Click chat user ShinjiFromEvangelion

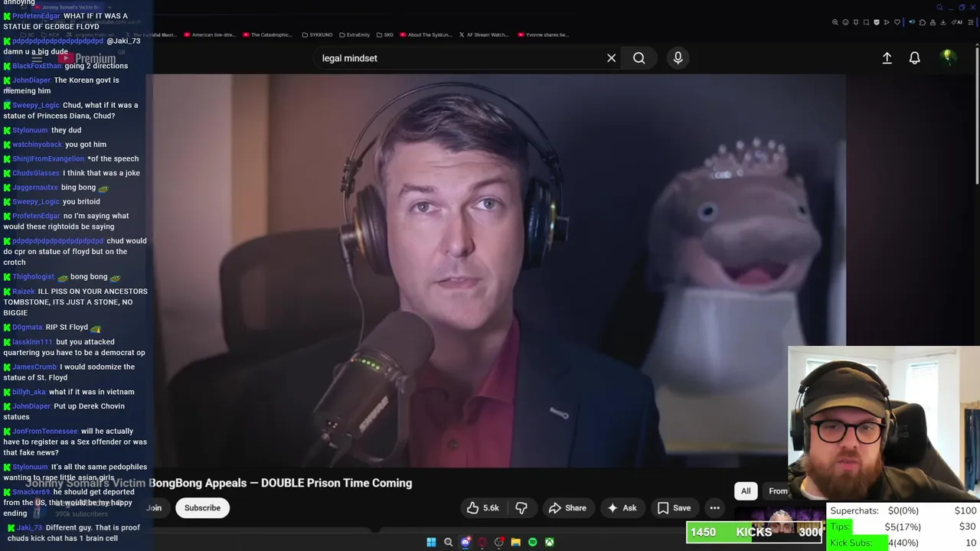click(x=47, y=159)
